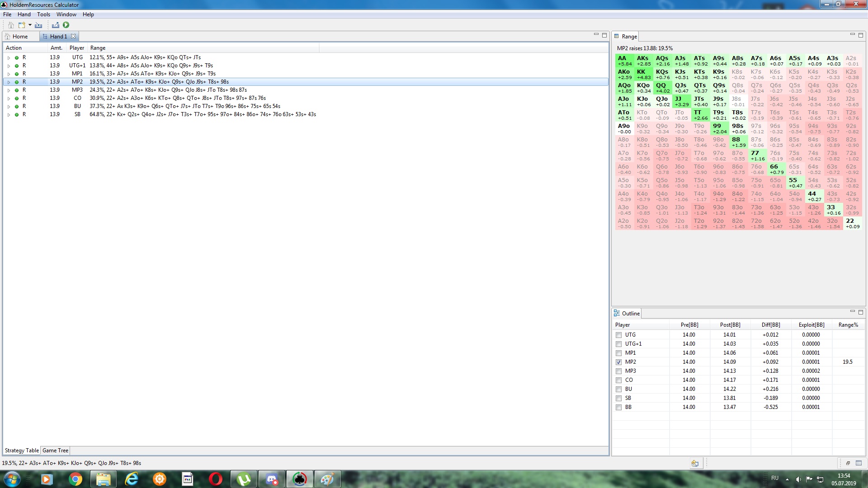Check the UTG player checkbox

click(618, 335)
